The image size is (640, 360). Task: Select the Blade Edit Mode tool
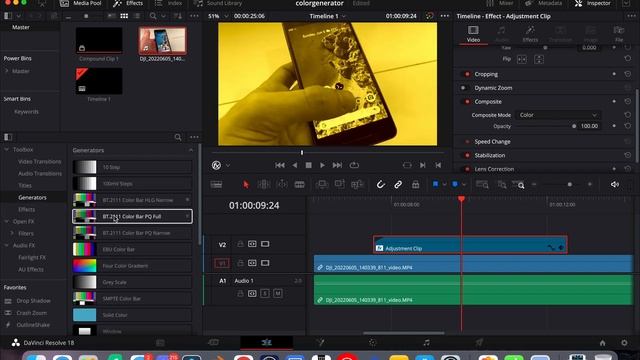coord(300,184)
